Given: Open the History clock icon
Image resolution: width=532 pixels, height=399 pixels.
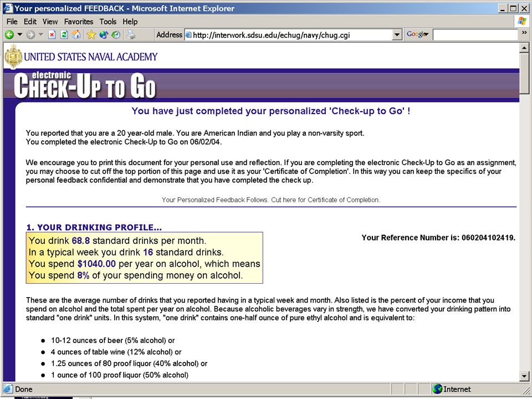Looking at the screenshot, I should (x=116, y=34).
